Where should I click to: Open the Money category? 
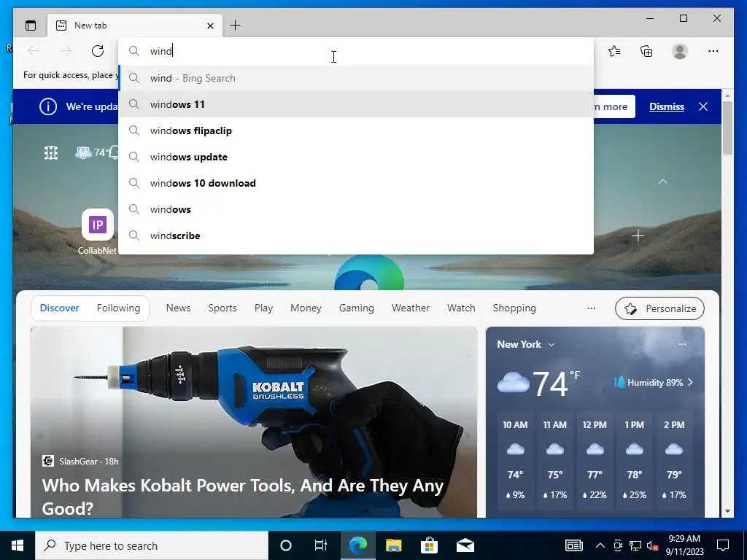point(306,308)
